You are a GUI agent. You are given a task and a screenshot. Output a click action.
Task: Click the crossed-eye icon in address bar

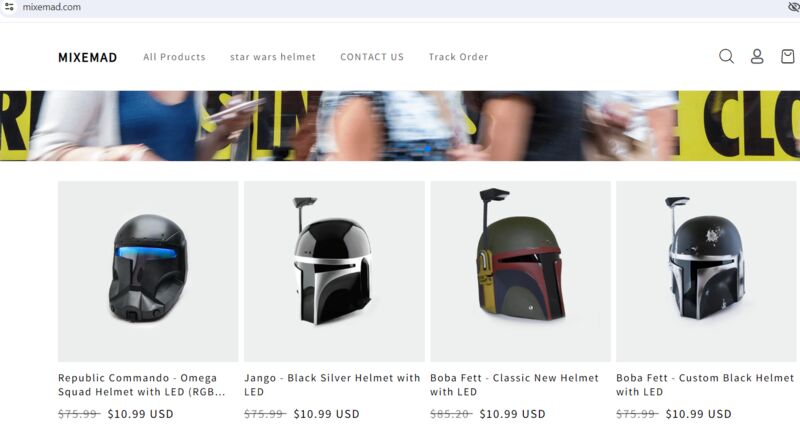[794, 7]
